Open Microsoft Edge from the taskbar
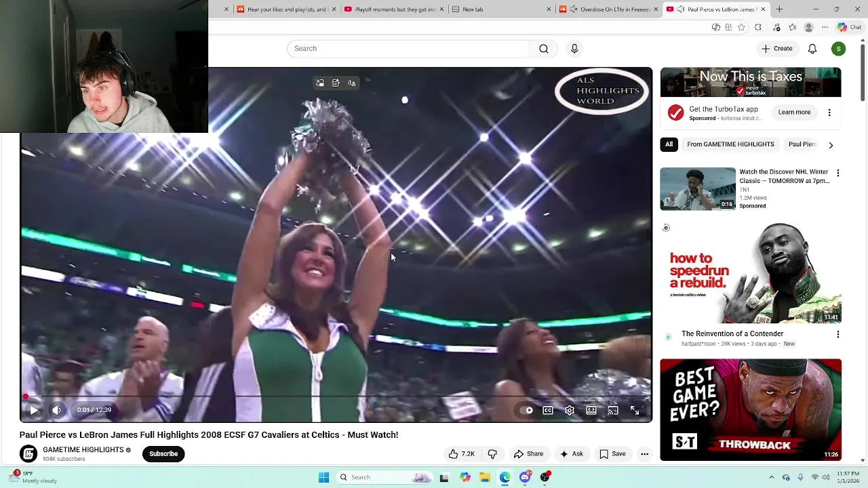 click(x=505, y=478)
